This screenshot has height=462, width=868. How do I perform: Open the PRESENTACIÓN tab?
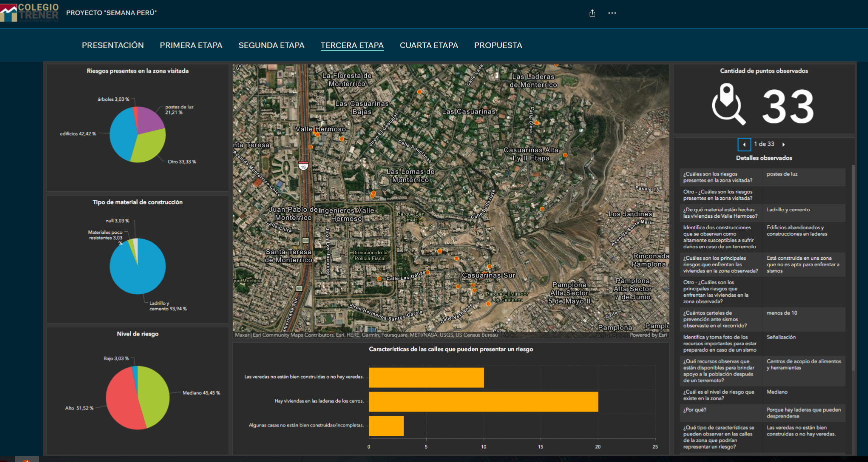112,45
